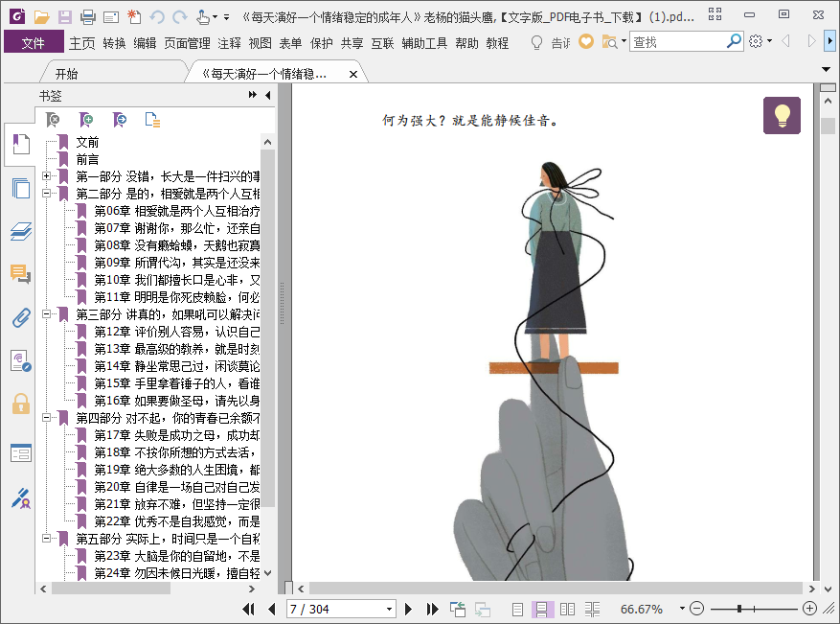Click the 查找 search input field

coord(677,41)
